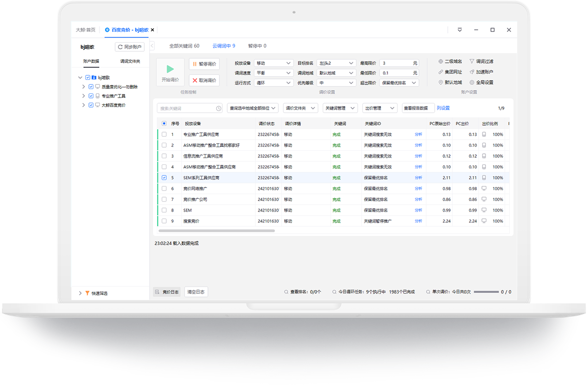The height and width of the screenshot is (385, 588).
Task: Uncheck the bj account root checkbox in tree
Action: tap(87, 77)
